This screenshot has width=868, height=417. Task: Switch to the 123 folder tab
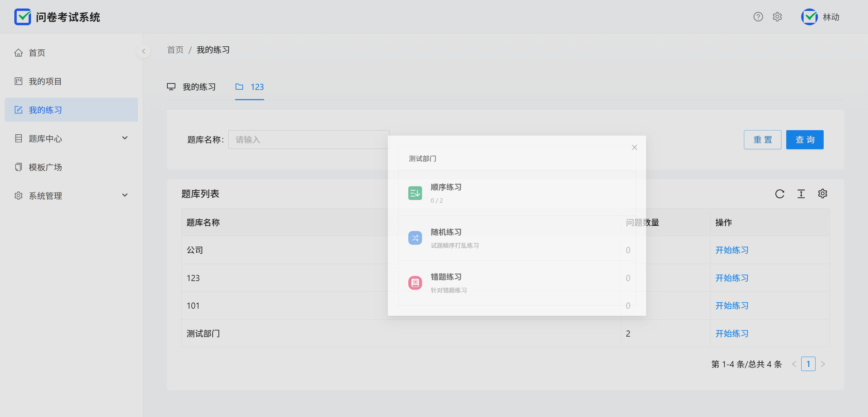click(250, 87)
